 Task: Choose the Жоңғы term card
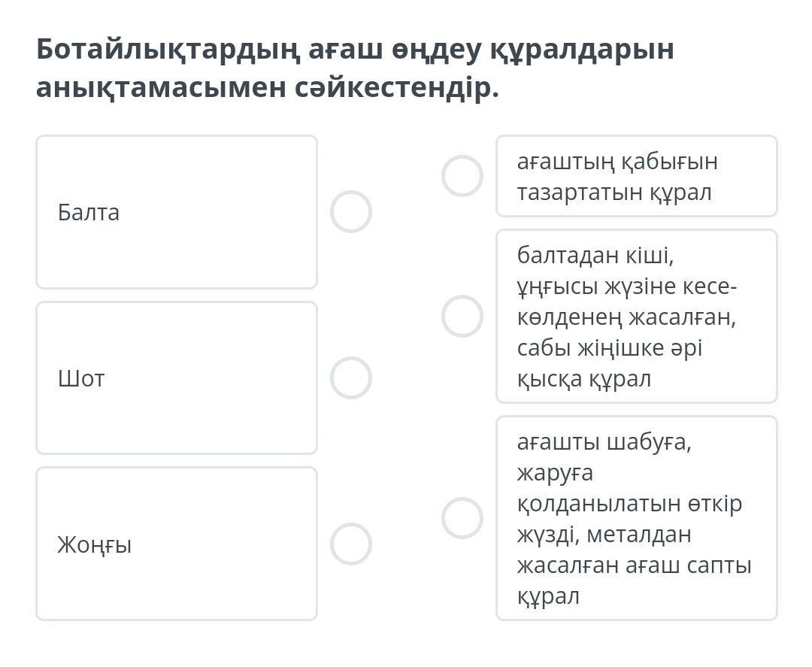point(177,544)
